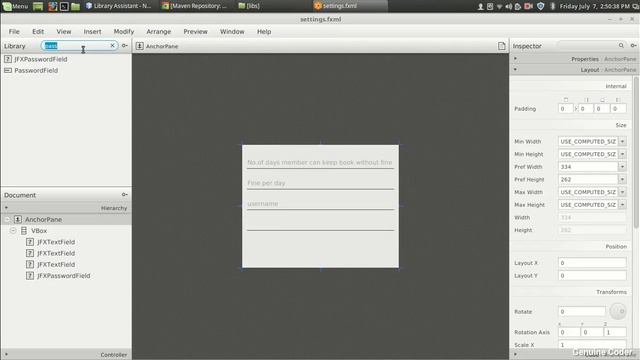Click the username field on canvas
The image size is (640, 360).
click(x=320, y=203)
